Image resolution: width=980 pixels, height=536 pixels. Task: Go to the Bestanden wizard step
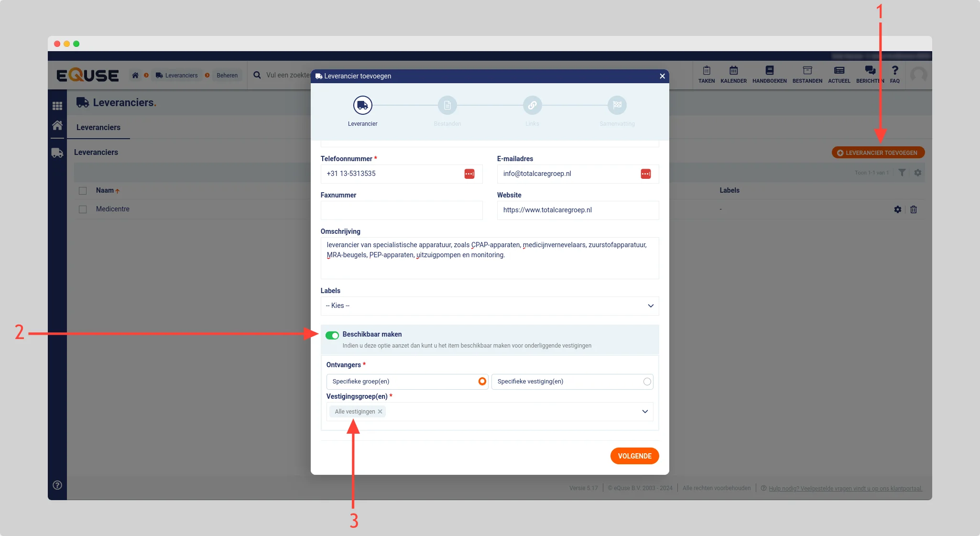(x=447, y=105)
